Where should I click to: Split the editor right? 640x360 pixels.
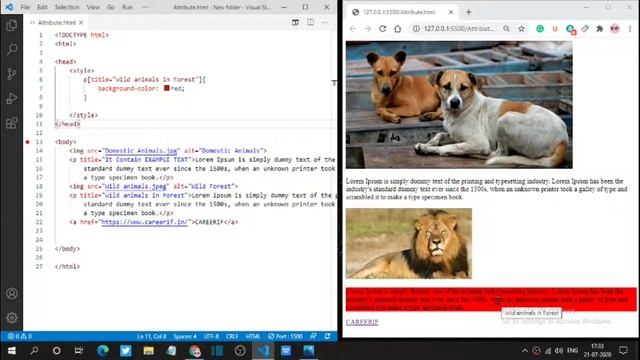click(x=310, y=22)
